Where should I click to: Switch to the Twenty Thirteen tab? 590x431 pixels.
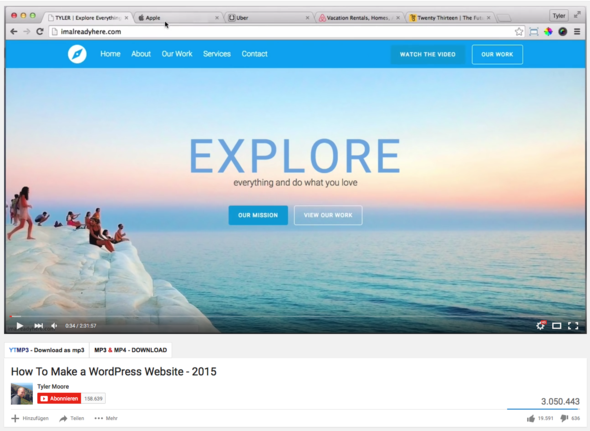450,18
